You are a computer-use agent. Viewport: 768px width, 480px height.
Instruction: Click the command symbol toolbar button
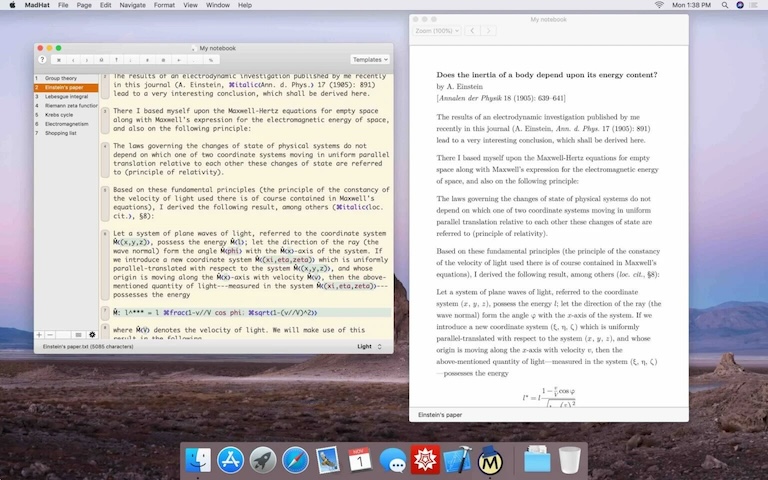59,60
